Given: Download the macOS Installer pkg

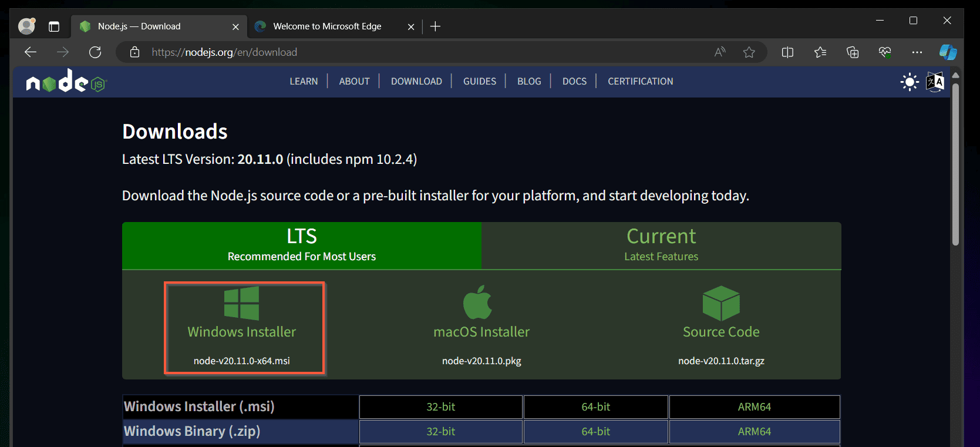Looking at the screenshot, I should point(481,328).
